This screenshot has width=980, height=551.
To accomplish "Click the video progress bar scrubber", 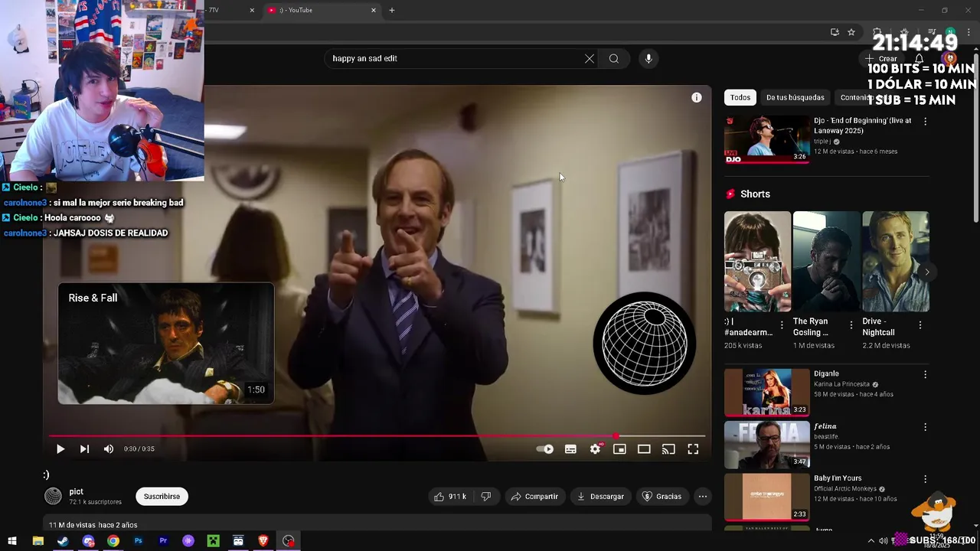I will point(616,436).
